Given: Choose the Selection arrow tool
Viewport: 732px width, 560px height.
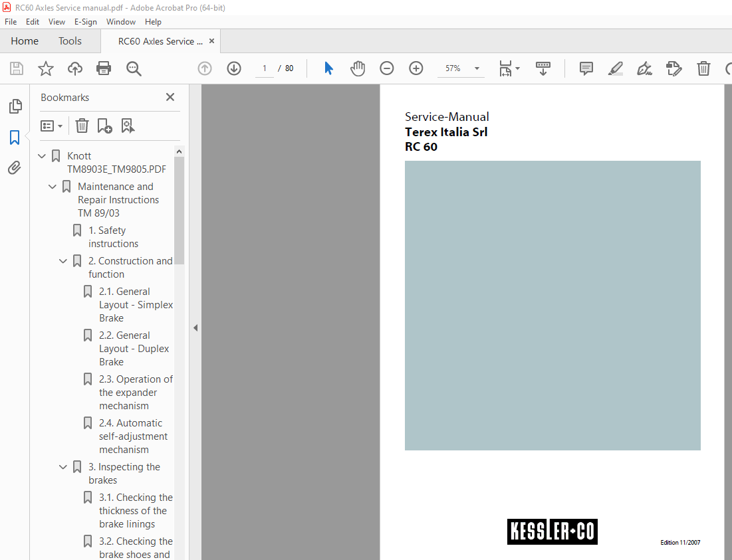Looking at the screenshot, I should click(x=328, y=68).
